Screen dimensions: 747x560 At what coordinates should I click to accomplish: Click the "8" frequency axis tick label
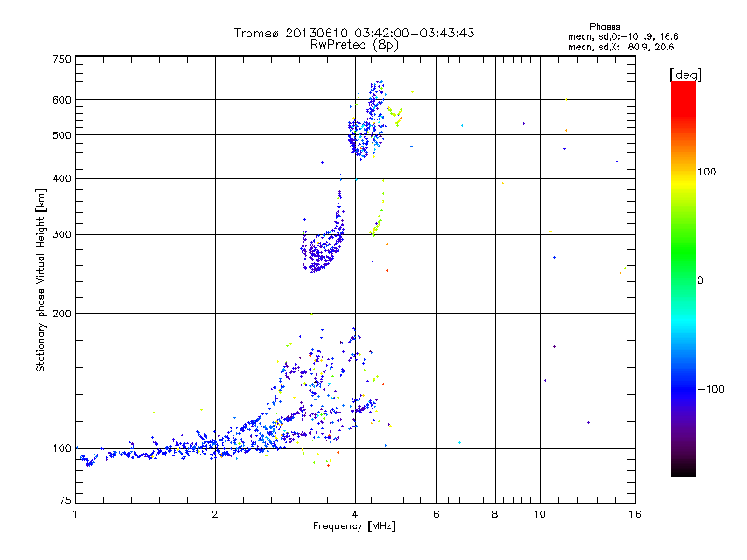tap(495, 514)
